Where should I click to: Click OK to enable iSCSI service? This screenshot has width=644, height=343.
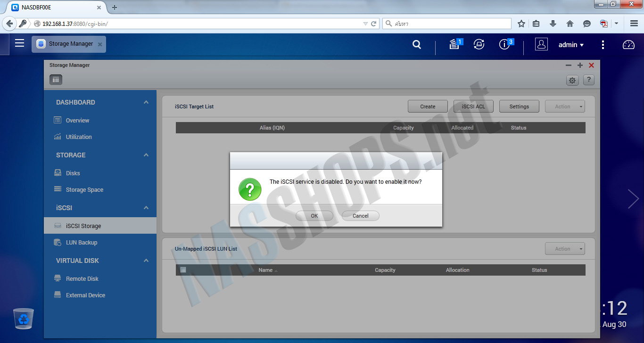click(314, 216)
